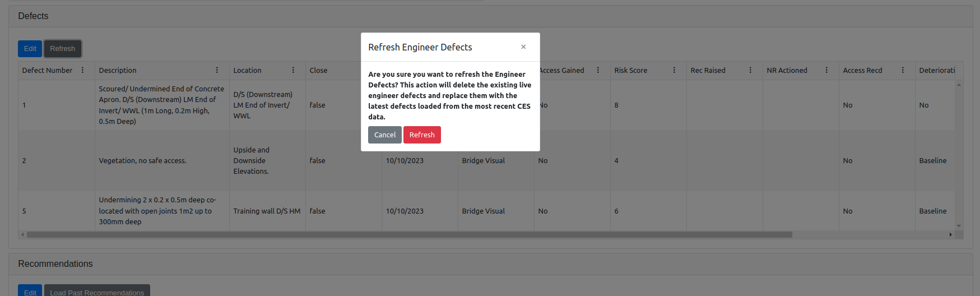Image resolution: width=980 pixels, height=296 pixels.
Task: Select the Vegetation, no safe access row
Action: click(x=142, y=161)
